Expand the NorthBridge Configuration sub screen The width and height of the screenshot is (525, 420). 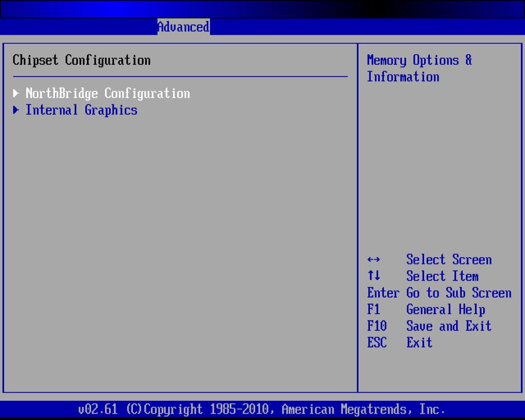[108, 93]
